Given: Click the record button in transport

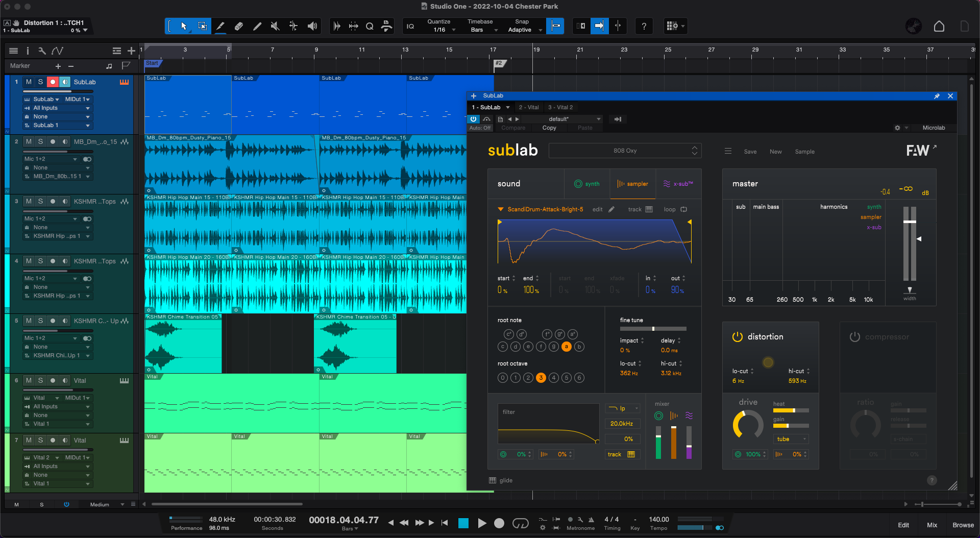Looking at the screenshot, I should click(499, 523).
